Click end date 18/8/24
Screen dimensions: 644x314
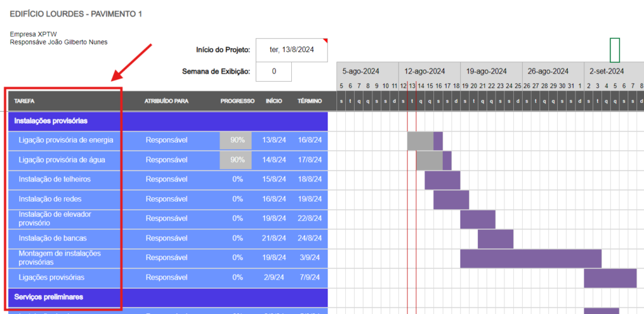(x=309, y=179)
